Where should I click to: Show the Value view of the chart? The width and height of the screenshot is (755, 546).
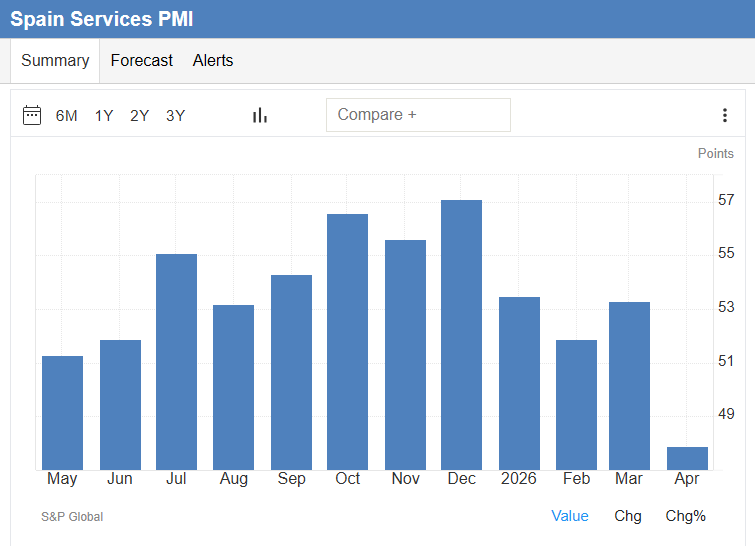tap(570, 516)
